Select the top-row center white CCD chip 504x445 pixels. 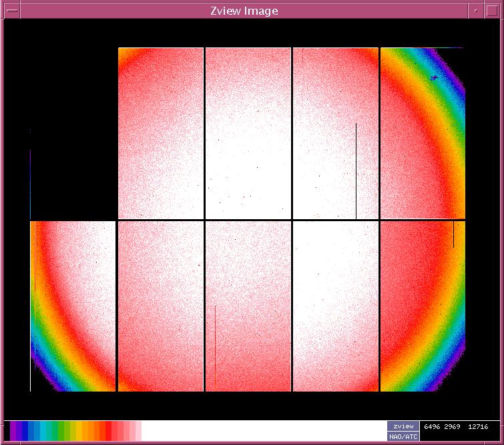[x=248, y=134]
